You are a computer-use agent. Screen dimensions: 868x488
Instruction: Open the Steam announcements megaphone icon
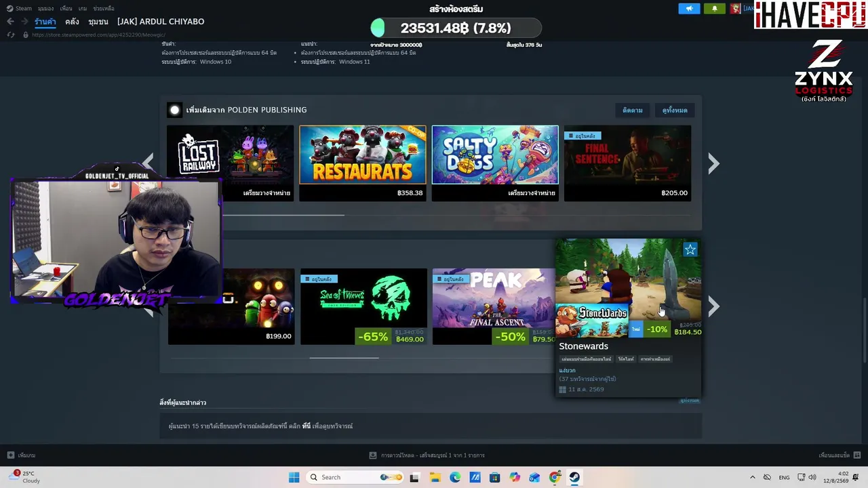689,9
